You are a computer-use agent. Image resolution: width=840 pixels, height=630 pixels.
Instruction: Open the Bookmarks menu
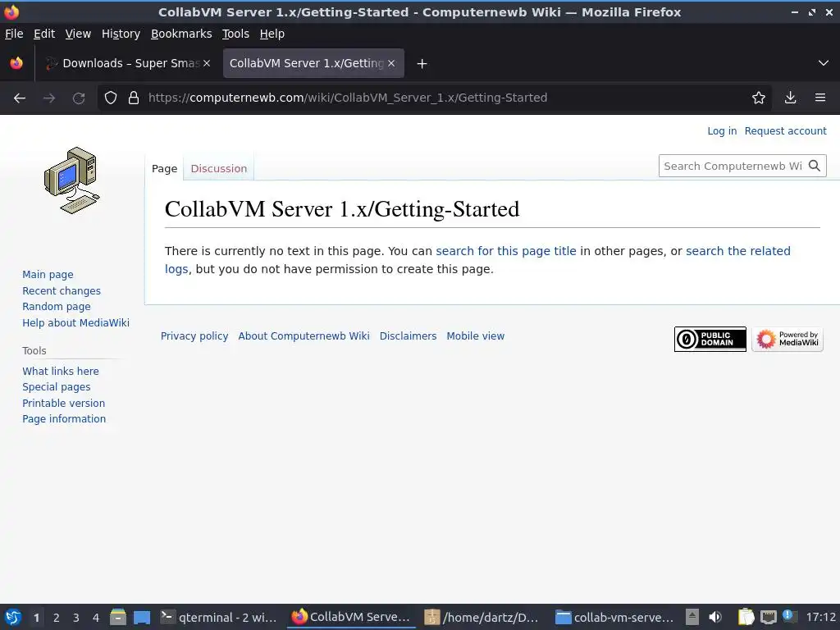click(x=181, y=34)
